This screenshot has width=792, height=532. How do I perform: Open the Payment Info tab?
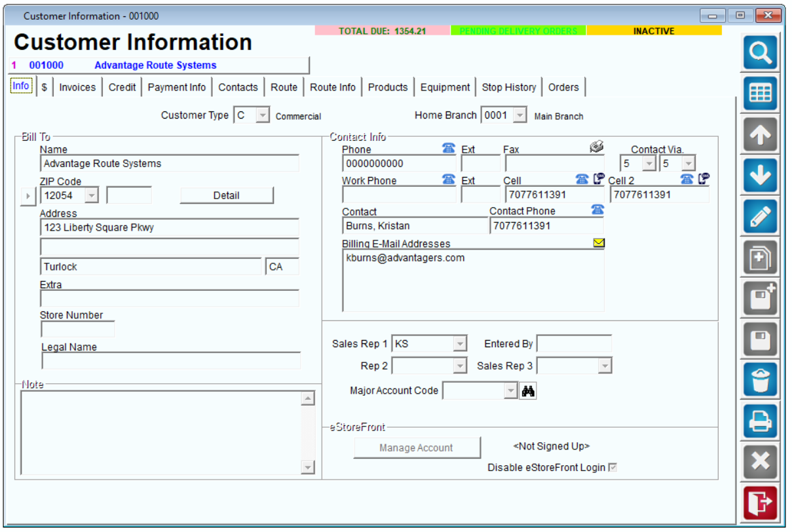tap(177, 87)
